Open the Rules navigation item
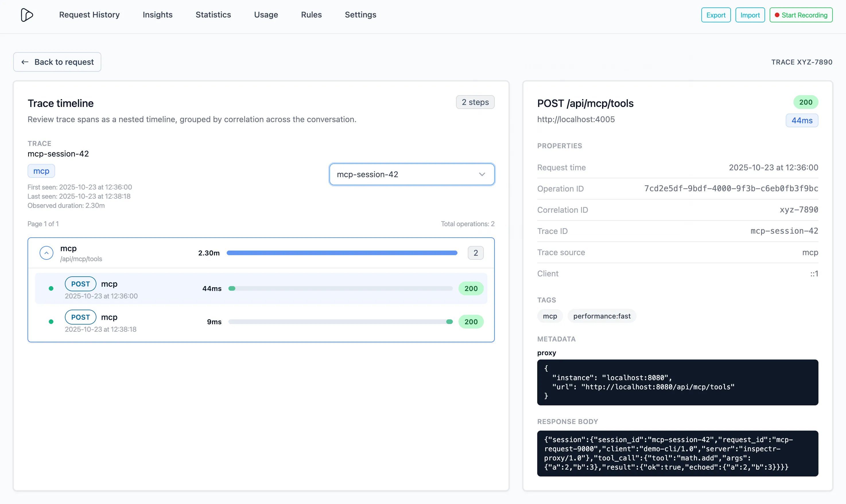846x504 pixels. click(x=311, y=15)
